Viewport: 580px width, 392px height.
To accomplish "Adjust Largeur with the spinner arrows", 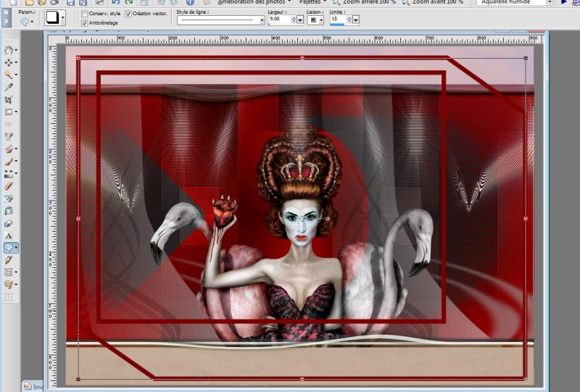I will (x=294, y=20).
